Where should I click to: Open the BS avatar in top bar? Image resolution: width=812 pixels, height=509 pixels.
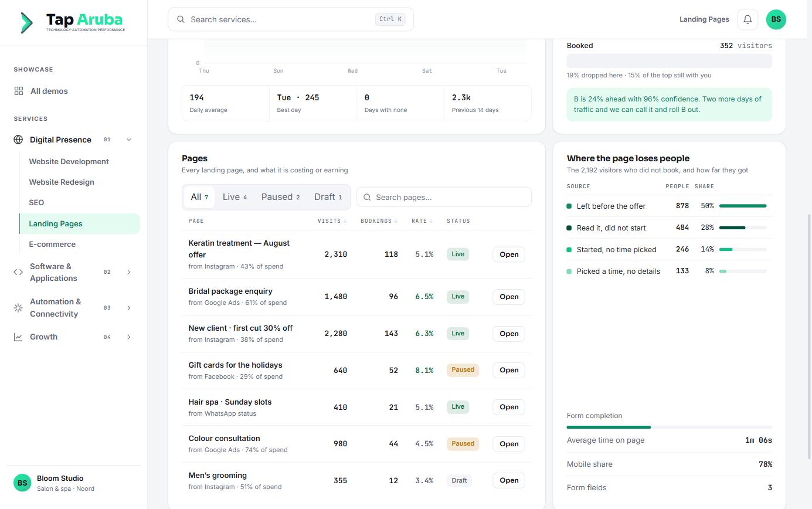point(776,19)
